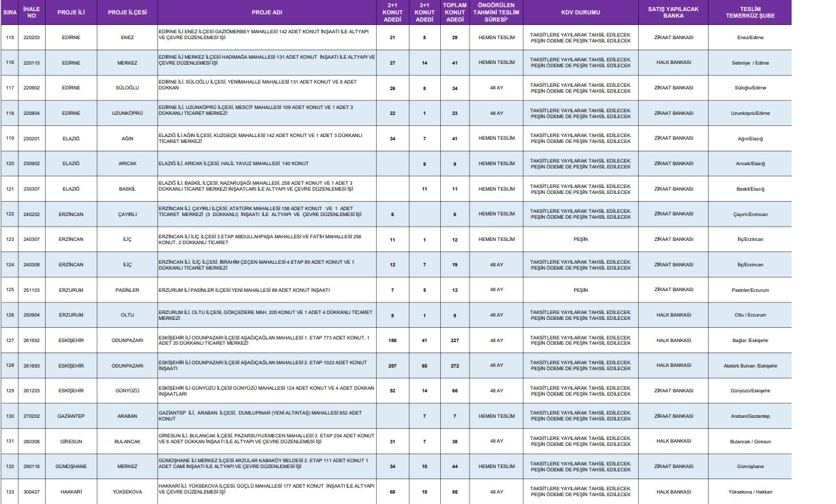Click the Atatürk Bulvarı /Eskişehir branch cell

[750, 366]
